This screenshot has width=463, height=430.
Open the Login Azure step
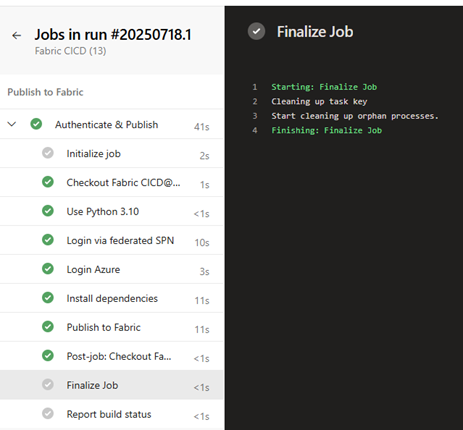click(x=111, y=269)
